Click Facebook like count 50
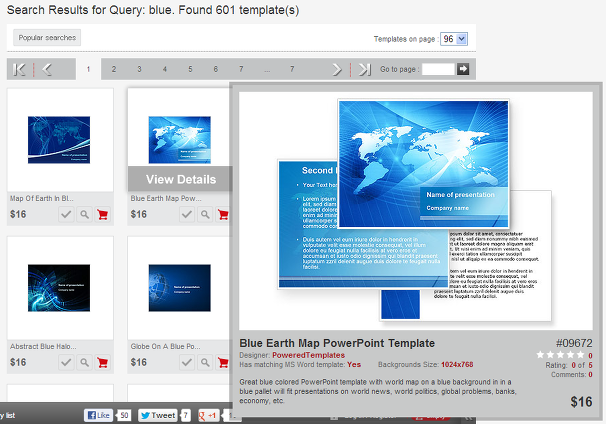606x424 pixels. (124, 415)
